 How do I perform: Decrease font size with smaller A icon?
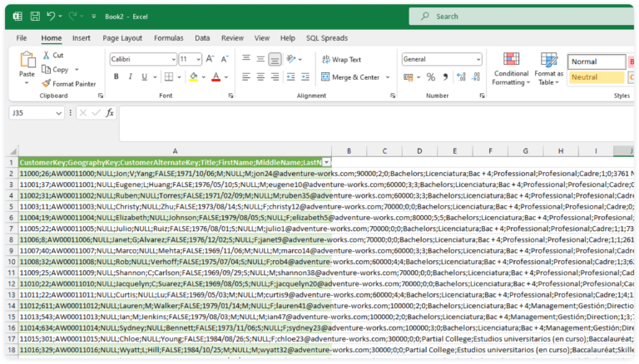(225, 59)
